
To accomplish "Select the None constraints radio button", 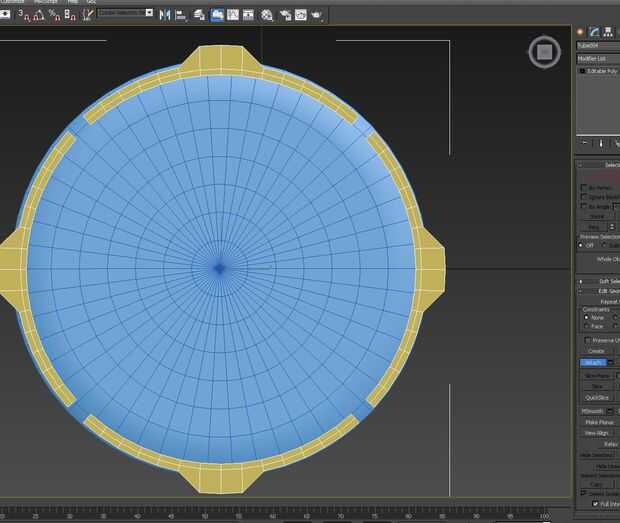I will click(x=585, y=317).
